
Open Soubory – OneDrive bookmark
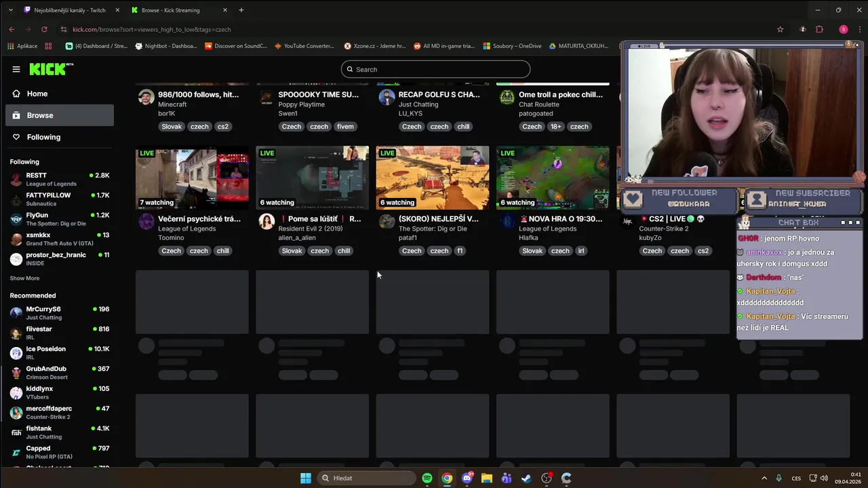pos(512,46)
